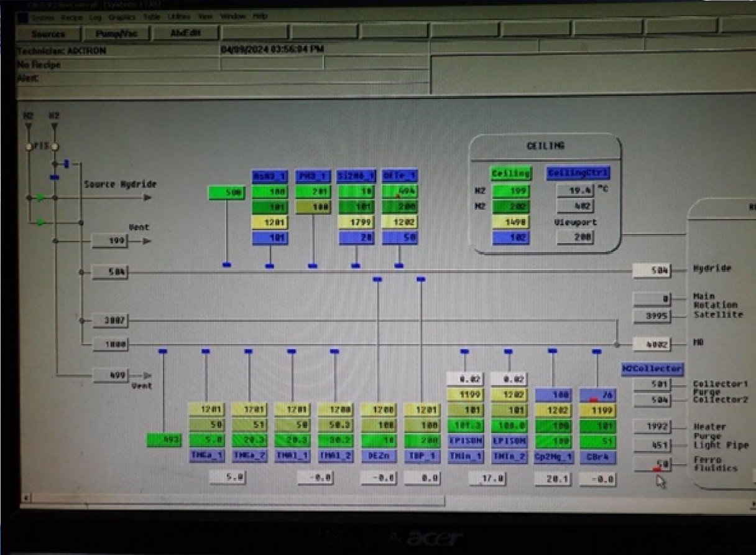Edit the Ferro fluidics value field
This screenshot has width=756, height=555.
[652, 464]
